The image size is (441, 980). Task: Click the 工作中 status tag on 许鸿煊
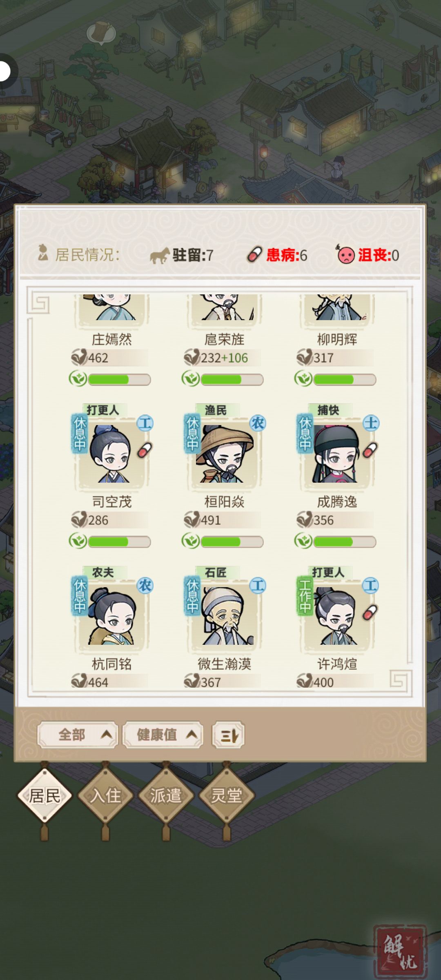[305, 596]
